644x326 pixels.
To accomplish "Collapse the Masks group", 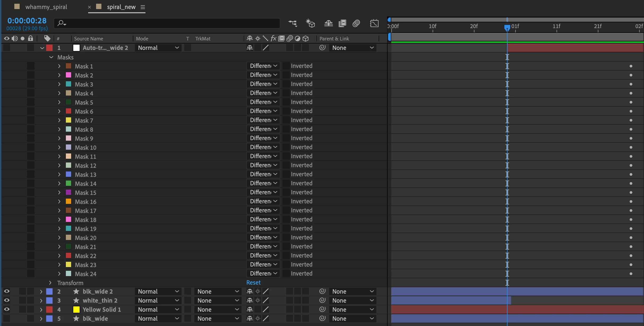I will (51, 57).
